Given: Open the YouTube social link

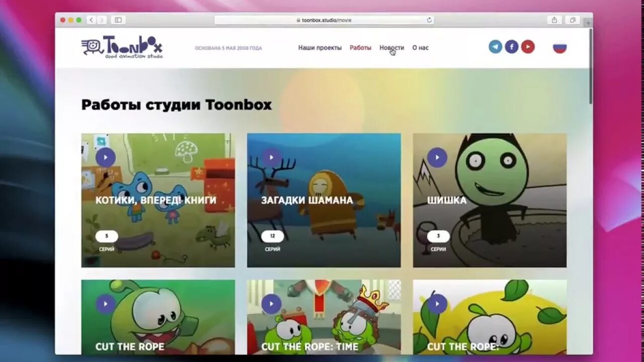Looking at the screenshot, I should 528,47.
